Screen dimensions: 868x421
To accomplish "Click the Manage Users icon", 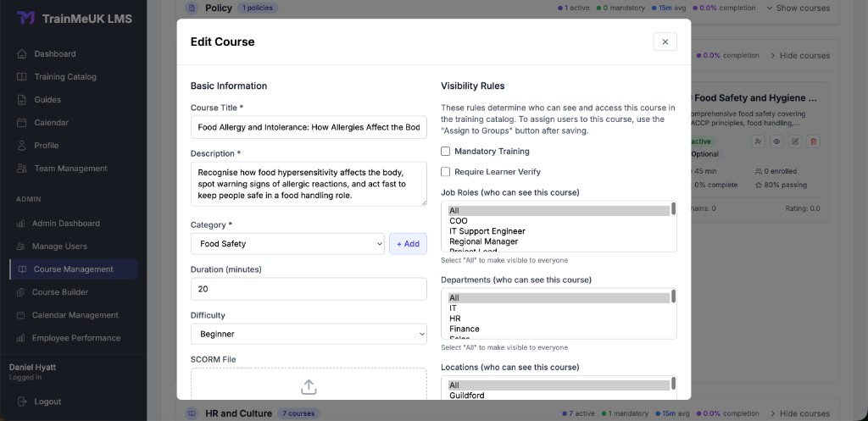I will (21, 247).
